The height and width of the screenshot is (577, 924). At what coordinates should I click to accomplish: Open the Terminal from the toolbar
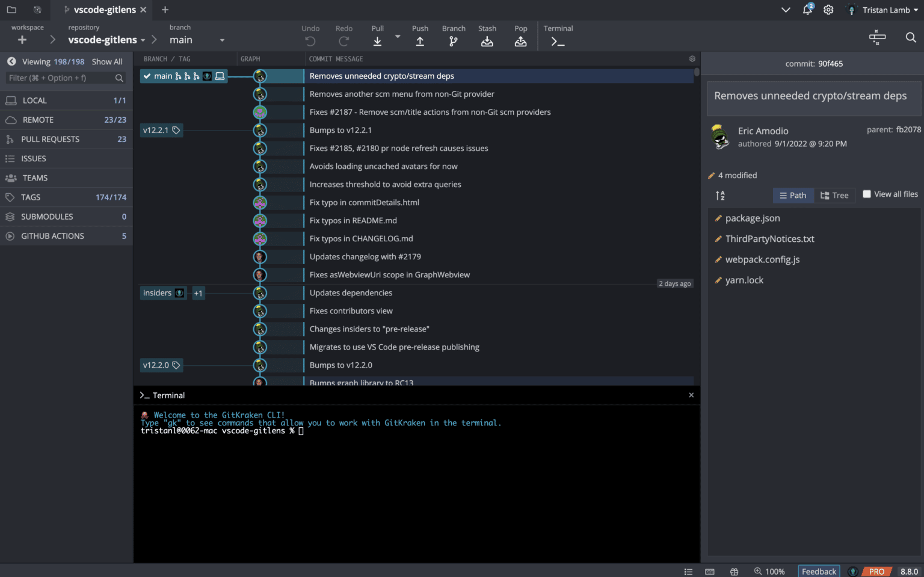click(558, 41)
